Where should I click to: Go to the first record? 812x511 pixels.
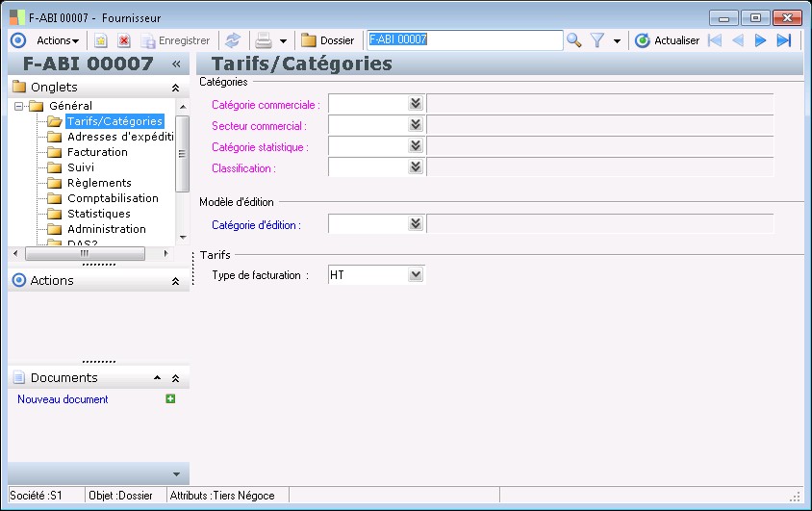pyautogui.click(x=715, y=40)
